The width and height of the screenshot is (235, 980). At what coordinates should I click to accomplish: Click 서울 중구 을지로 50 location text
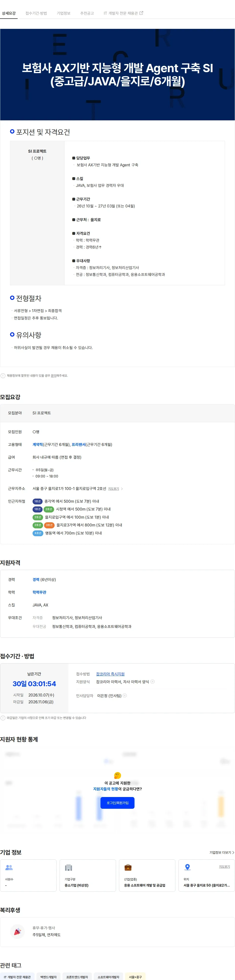pyautogui.click(x=206, y=885)
